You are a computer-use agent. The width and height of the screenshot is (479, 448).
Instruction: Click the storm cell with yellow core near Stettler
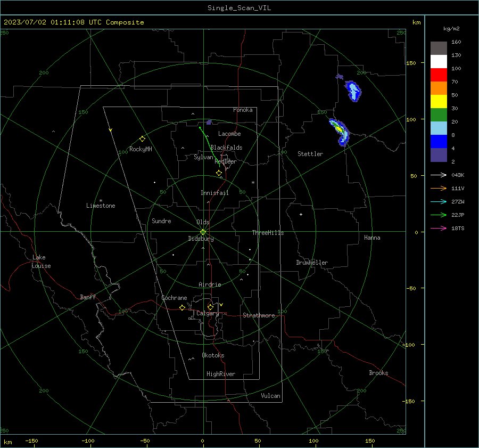(340, 132)
